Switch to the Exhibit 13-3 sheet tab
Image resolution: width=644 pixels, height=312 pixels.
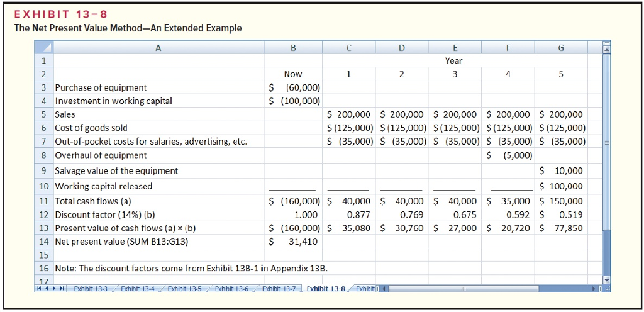coord(91,289)
